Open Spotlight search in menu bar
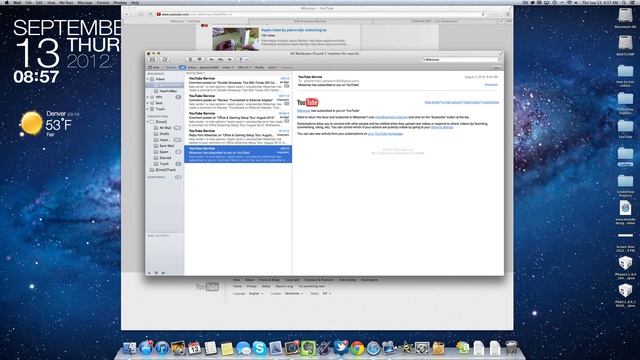The width and height of the screenshot is (640, 360). [625, 2]
